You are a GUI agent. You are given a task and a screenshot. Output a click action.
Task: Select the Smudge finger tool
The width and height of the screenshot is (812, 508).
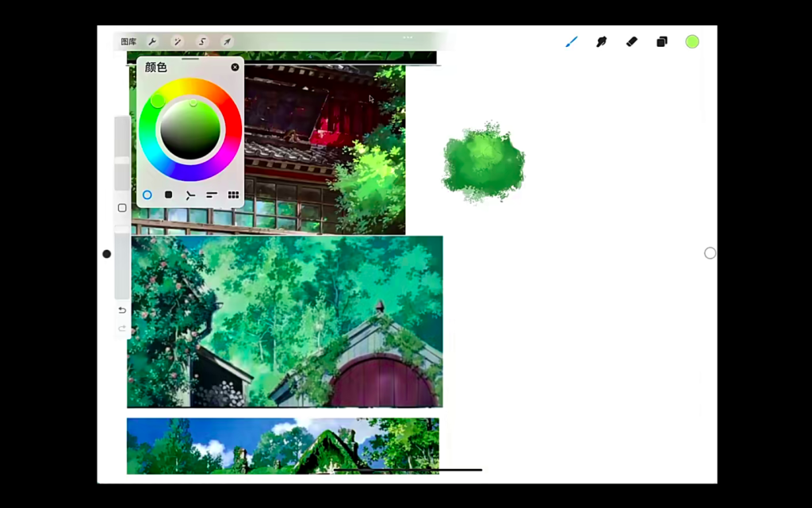pyautogui.click(x=601, y=41)
